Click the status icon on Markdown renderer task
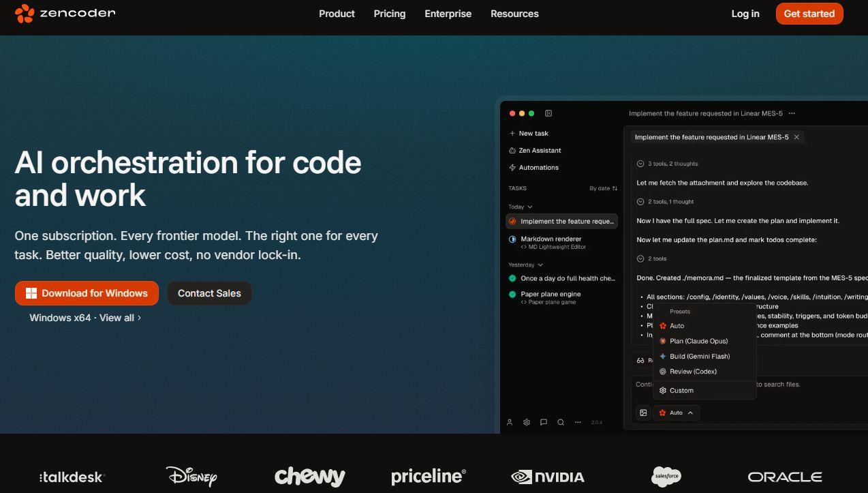Screen dimensions: 868x493 tap(513, 239)
